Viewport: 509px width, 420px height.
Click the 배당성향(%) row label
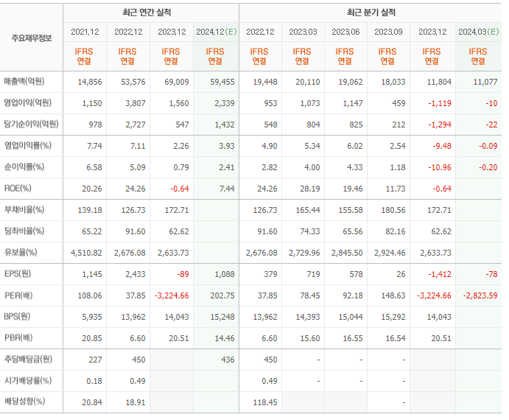24,402
